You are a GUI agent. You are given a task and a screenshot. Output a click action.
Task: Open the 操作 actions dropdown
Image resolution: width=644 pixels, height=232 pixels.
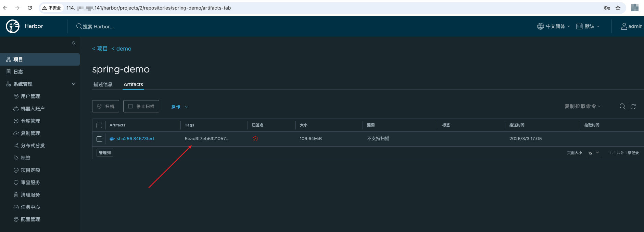click(x=179, y=107)
